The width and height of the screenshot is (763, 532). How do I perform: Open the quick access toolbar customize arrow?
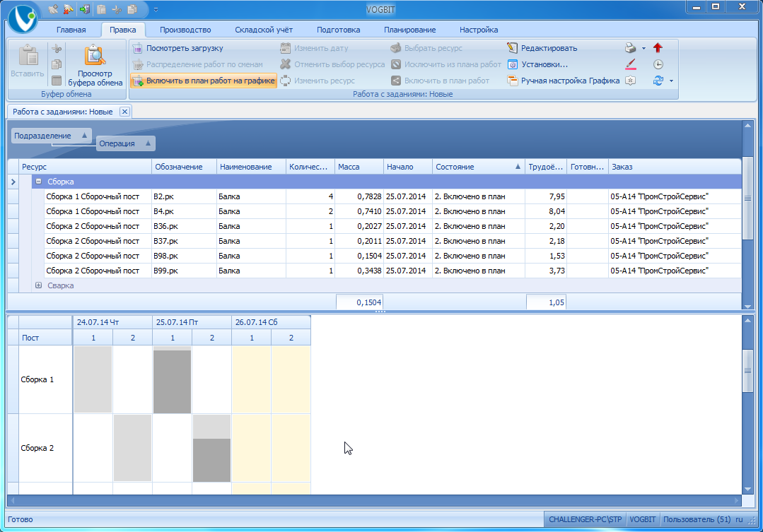point(156,10)
